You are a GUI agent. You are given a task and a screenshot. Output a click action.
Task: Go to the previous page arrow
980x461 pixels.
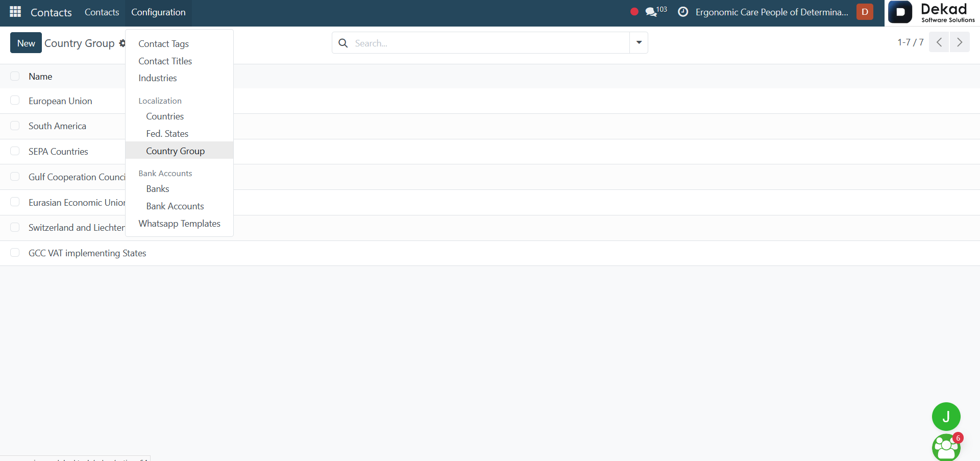tap(939, 42)
